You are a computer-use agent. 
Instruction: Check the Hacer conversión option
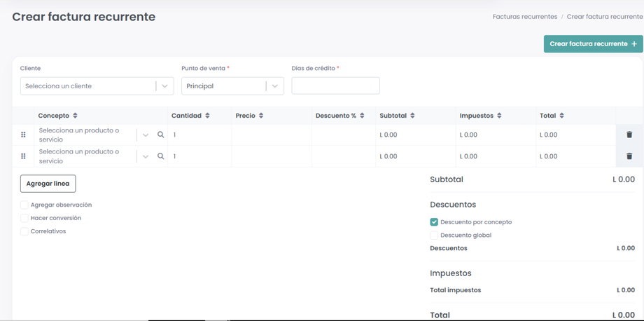coord(24,218)
